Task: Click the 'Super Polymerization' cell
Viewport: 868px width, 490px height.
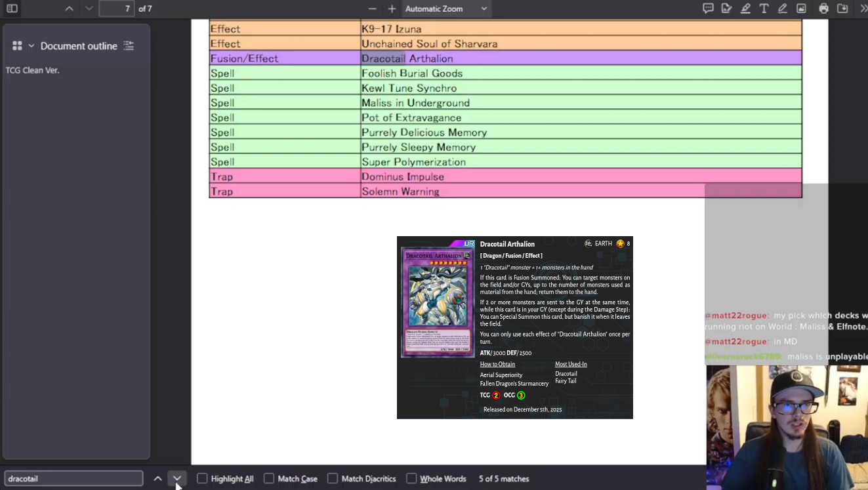Action: [x=581, y=161]
